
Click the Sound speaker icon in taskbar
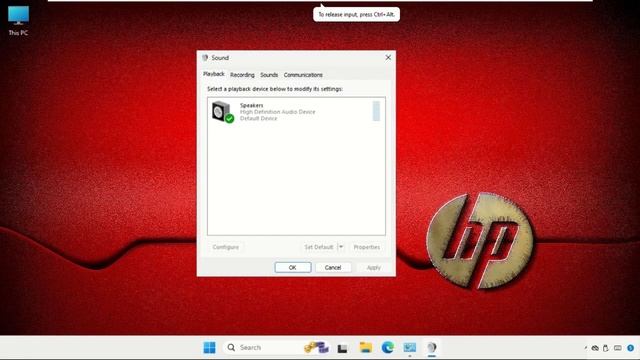tap(432, 347)
